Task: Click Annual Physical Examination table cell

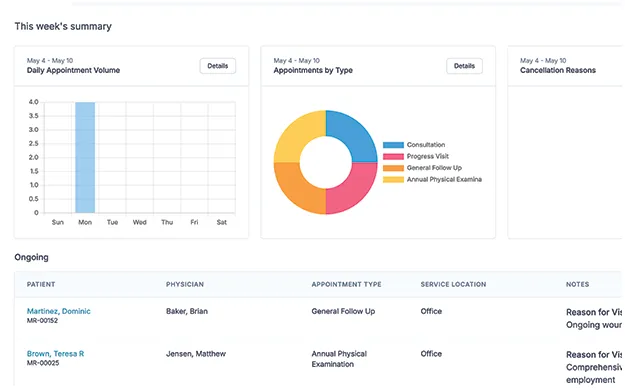Action: coord(339,359)
